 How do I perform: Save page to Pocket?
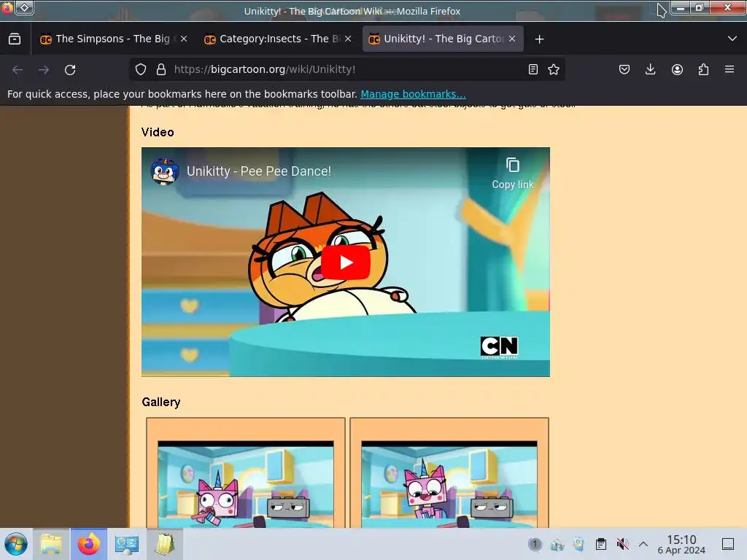click(624, 69)
